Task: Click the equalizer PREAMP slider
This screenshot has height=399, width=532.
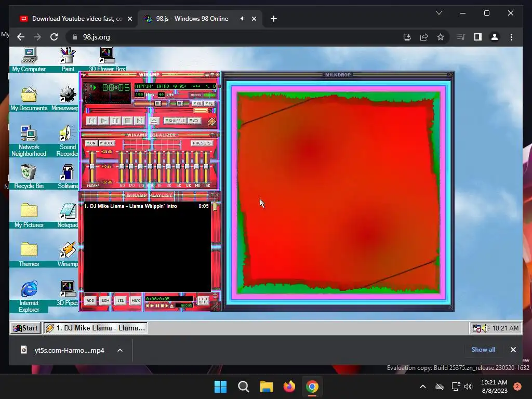Action: (x=92, y=166)
